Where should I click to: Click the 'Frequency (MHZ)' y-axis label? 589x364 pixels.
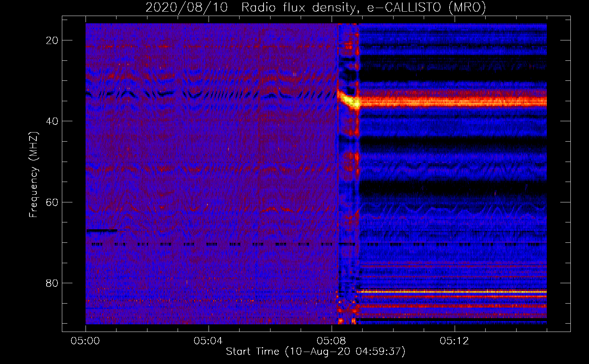(x=33, y=175)
